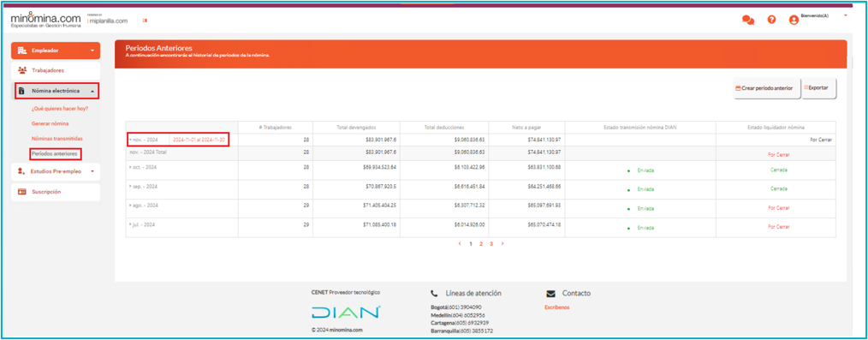This screenshot has height=340, width=868.
Task: Click the DIAN logo in footer
Action: [346, 313]
